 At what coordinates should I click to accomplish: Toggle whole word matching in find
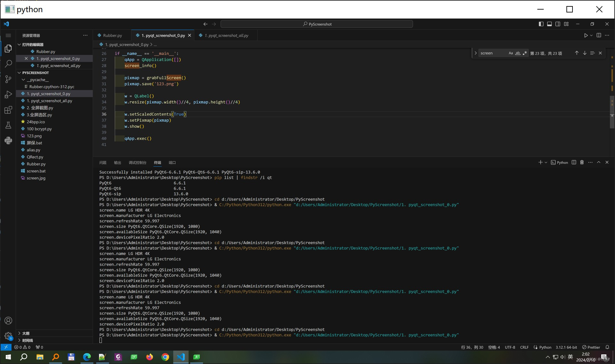tap(518, 53)
